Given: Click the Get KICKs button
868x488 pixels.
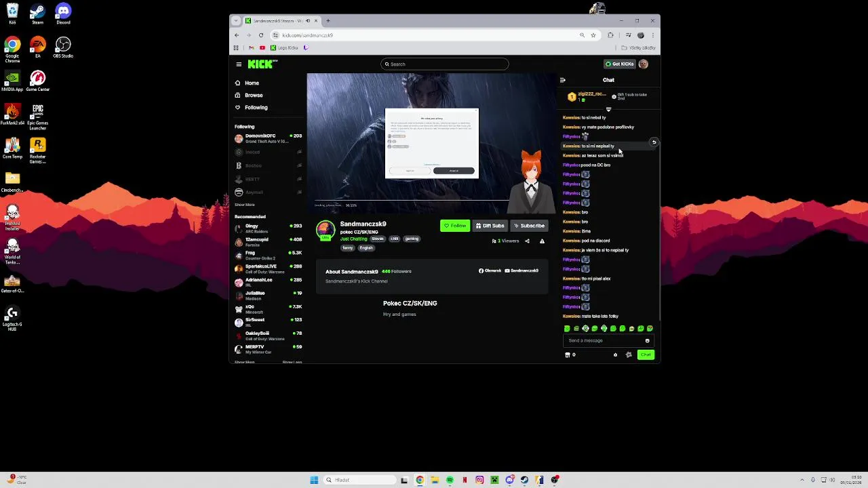Looking at the screenshot, I should click(619, 64).
